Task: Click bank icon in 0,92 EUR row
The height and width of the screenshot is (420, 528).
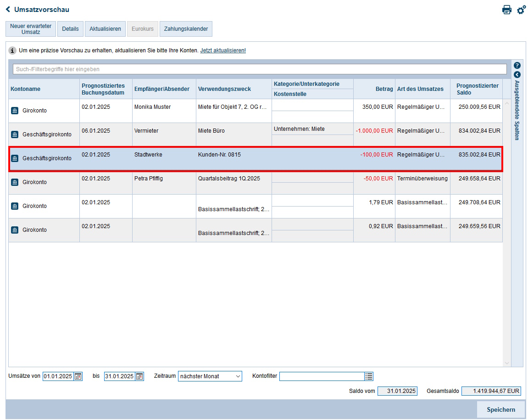Action: 15,230
